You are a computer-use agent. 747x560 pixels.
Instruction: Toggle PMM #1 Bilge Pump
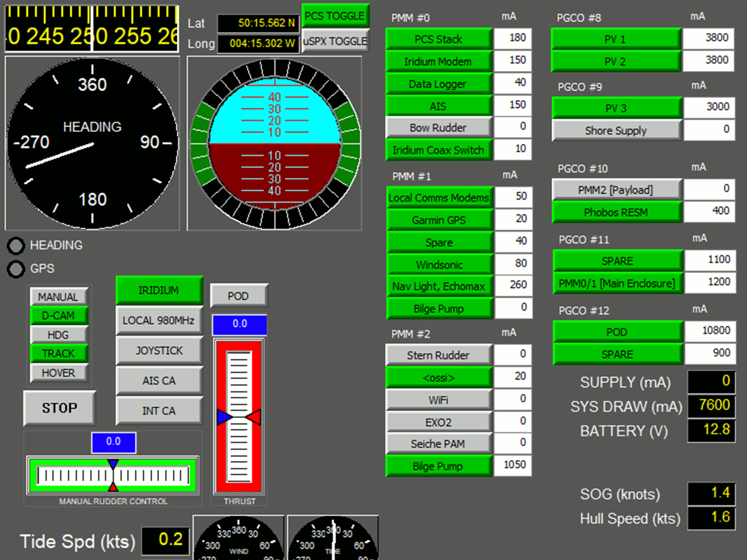(440, 309)
